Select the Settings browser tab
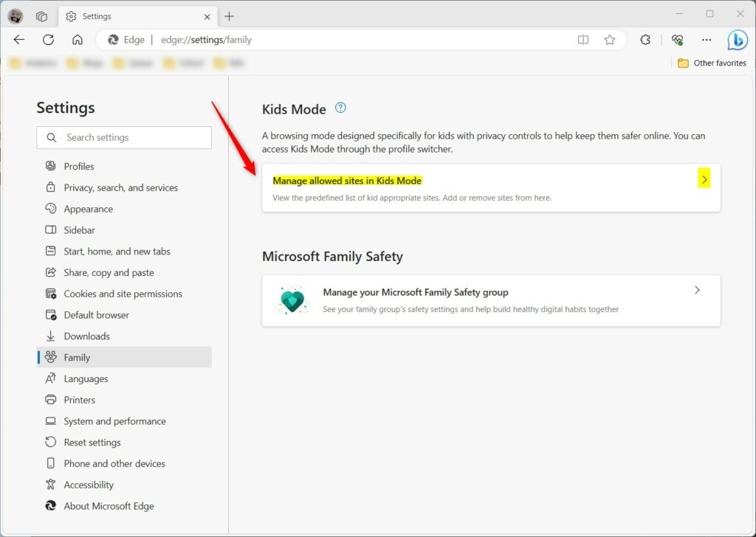756x537 pixels. click(137, 16)
